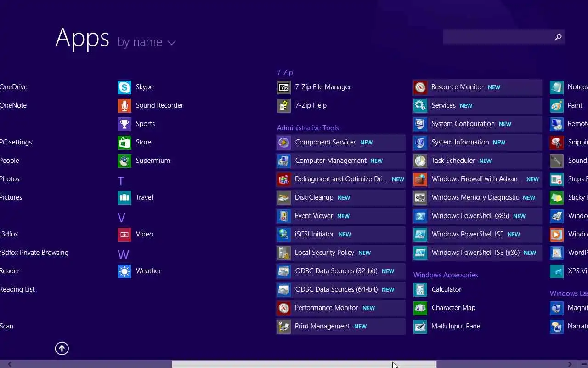Click the chevron next to 'by name'
The width and height of the screenshot is (588, 368).
tap(171, 43)
